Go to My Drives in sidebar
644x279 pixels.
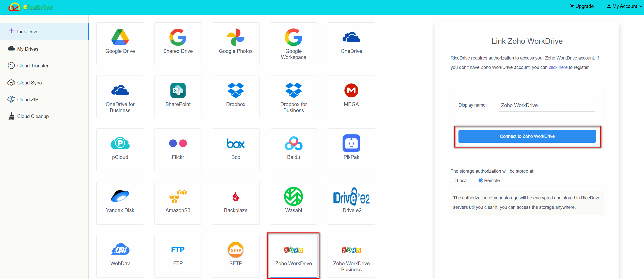pyautogui.click(x=44, y=49)
